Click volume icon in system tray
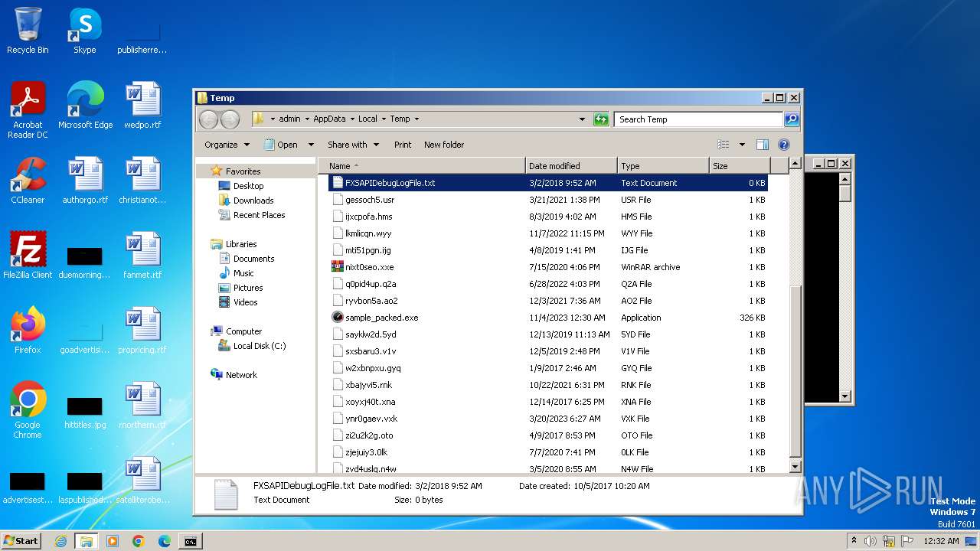This screenshot has height=551, width=980. (871, 541)
